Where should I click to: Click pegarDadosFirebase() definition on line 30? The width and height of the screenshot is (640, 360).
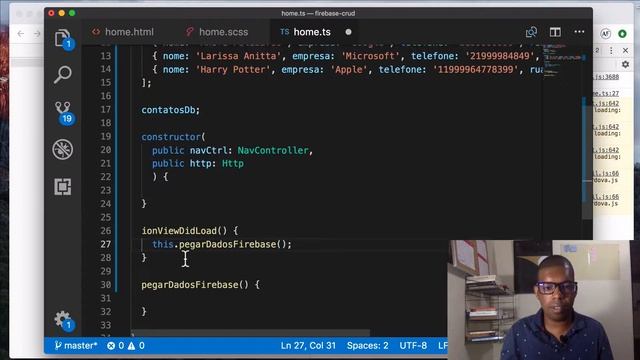pyautogui.click(x=195, y=284)
